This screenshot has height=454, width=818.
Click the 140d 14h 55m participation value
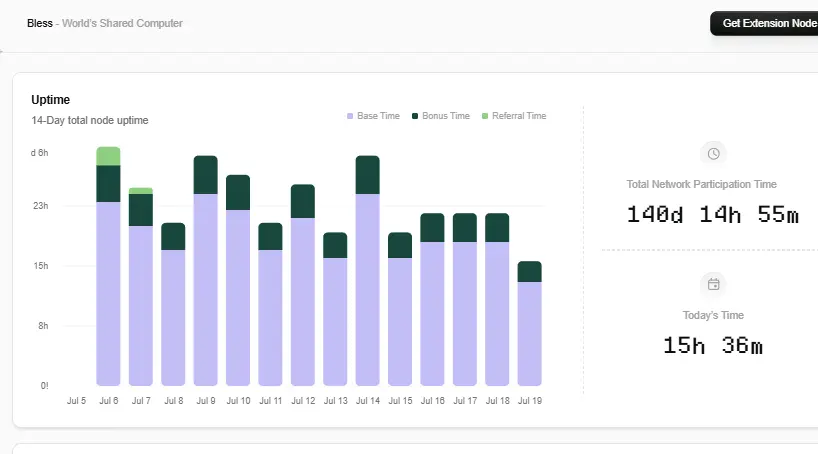click(713, 214)
